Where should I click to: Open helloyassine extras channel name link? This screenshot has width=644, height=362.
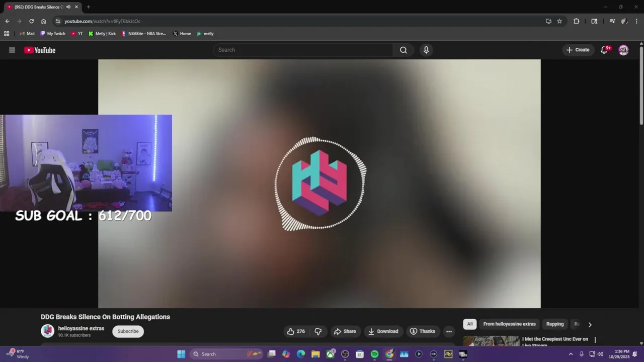[81, 328]
